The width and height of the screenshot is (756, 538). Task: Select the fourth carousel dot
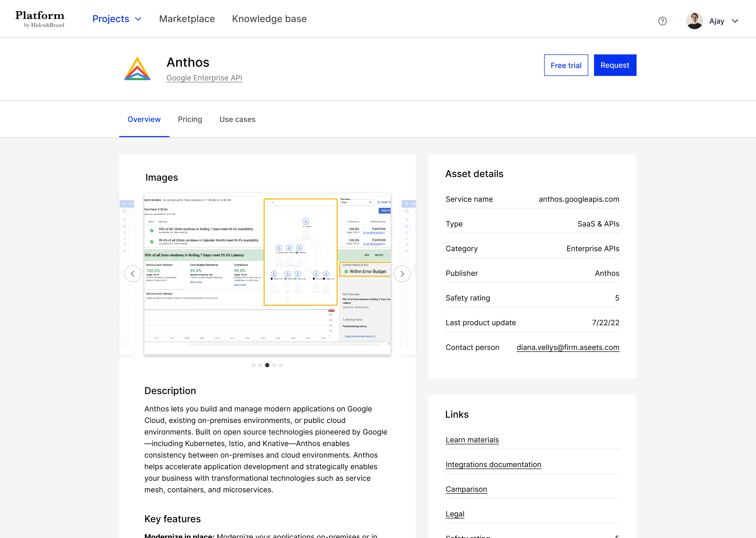(274, 365)
